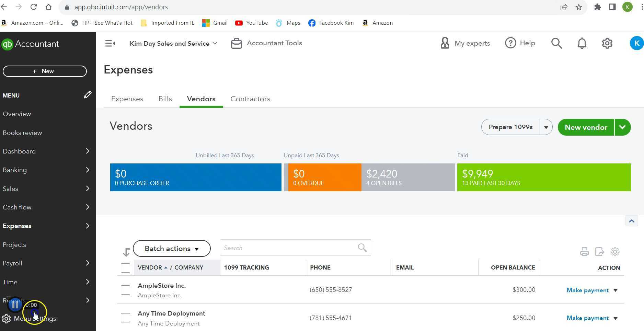Viewport: 644px width, 331px height.
Task: Filter by the orange Overdue bar
Action: click(x=324, y=178)
